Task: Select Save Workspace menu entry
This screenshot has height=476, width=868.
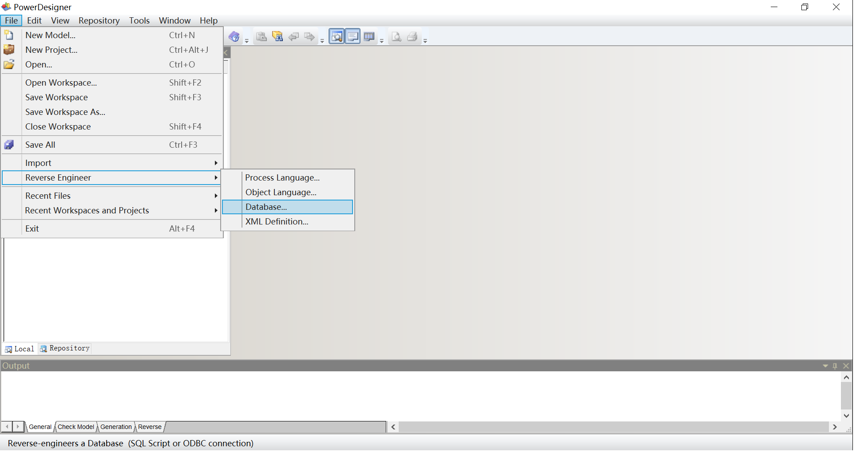Action: (x=112, y=97)
